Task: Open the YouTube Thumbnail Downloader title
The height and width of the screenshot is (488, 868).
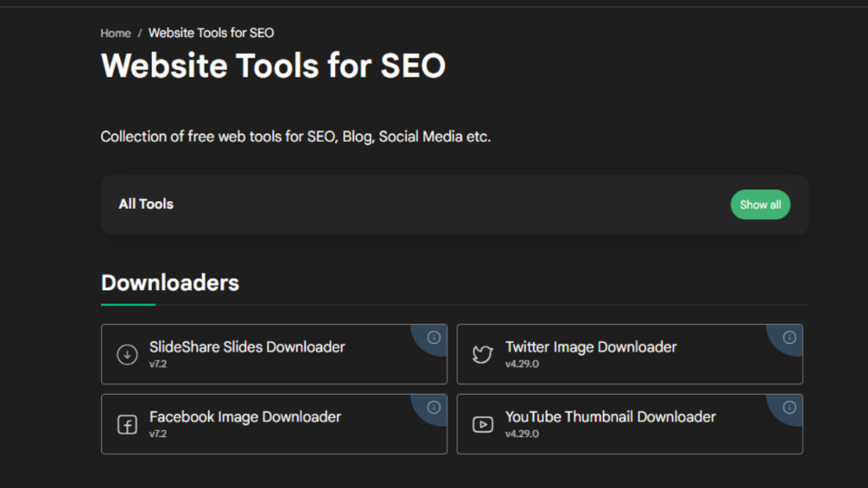Action: tap(611, 417)
